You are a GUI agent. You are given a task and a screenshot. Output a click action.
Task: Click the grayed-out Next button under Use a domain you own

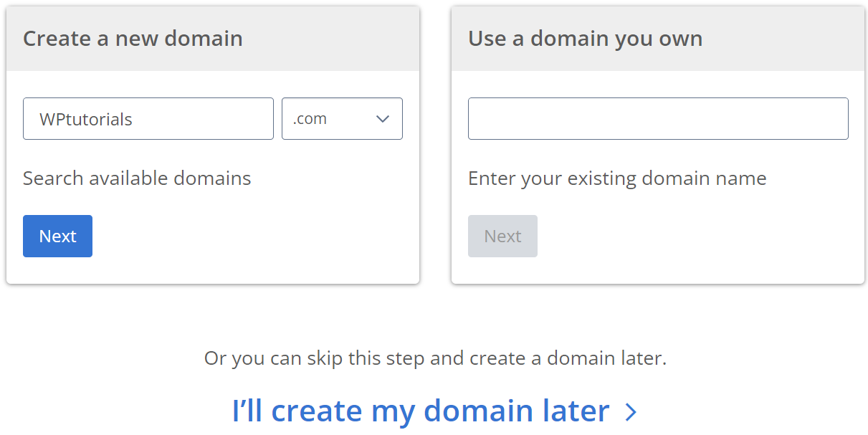click(x=502, y=236)
